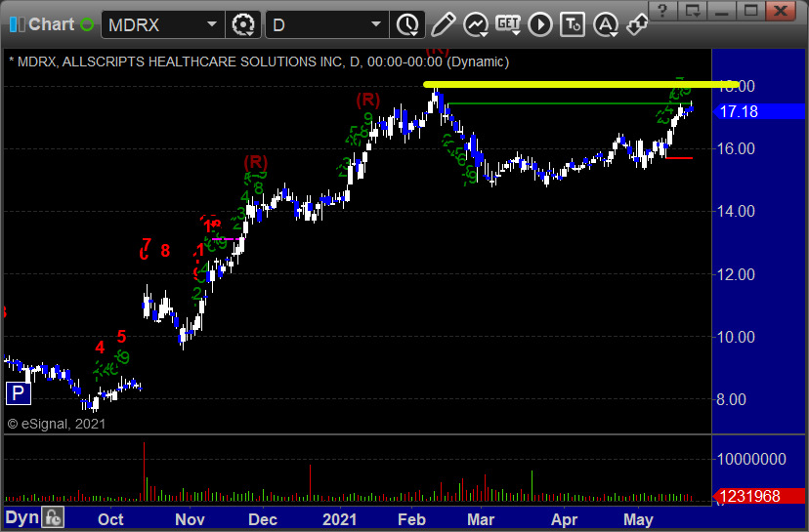Click the 12.00 price axis label
809x532 pixels.
tap(737, 274)
